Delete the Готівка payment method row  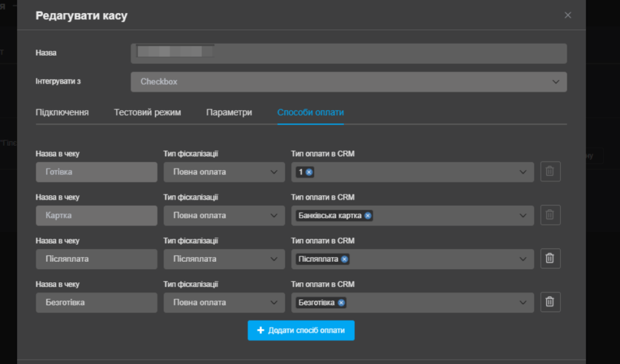(x=550, y=172)
